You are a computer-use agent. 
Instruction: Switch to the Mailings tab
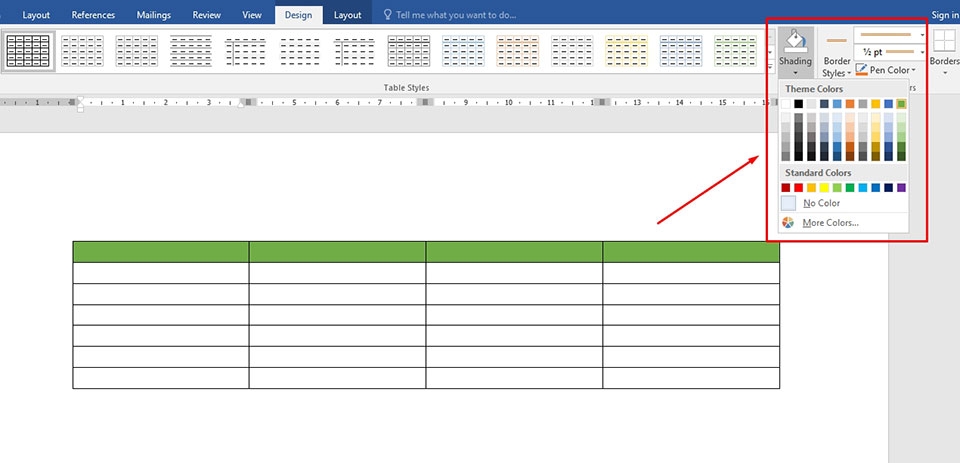pos(154,15)
